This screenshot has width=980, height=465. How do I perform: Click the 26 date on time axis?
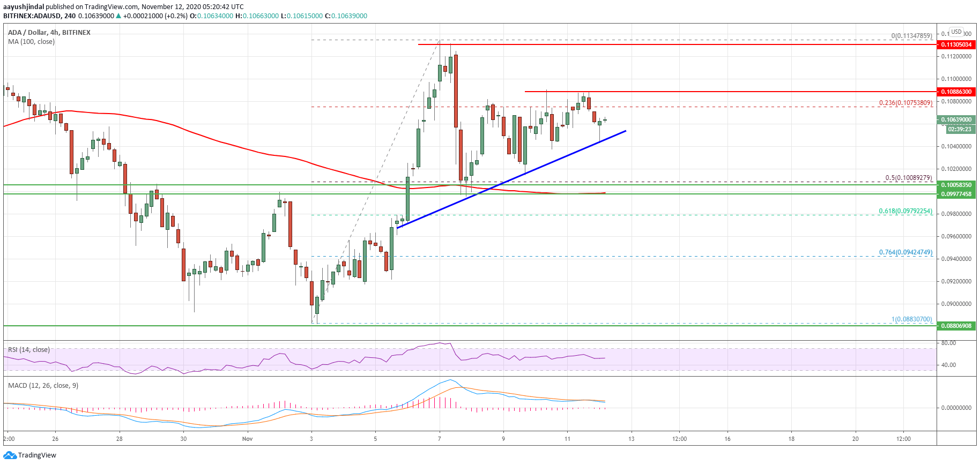click(x=55, y=439)
